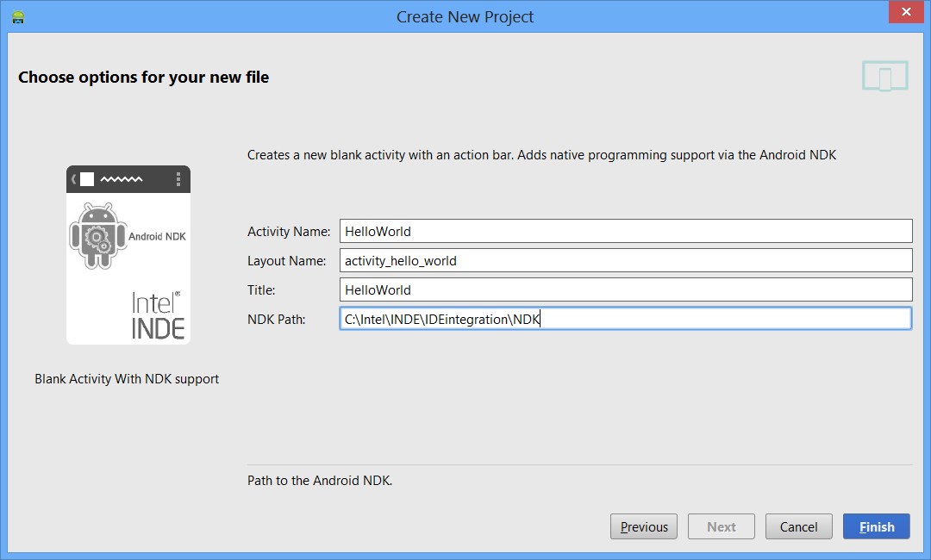Click 'Blank Activity With NDK support' caption
This screenshot has height=560, width=931.
[127, 379]
